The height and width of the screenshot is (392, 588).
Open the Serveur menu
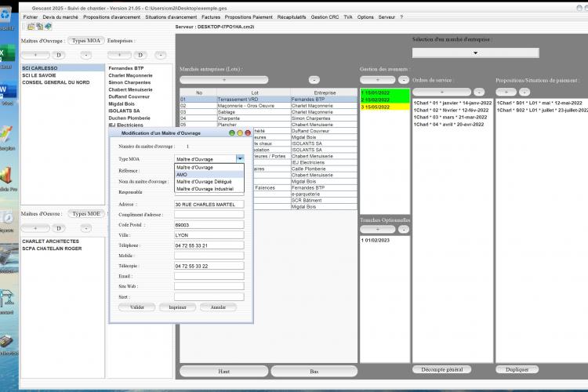pos(387,17)
